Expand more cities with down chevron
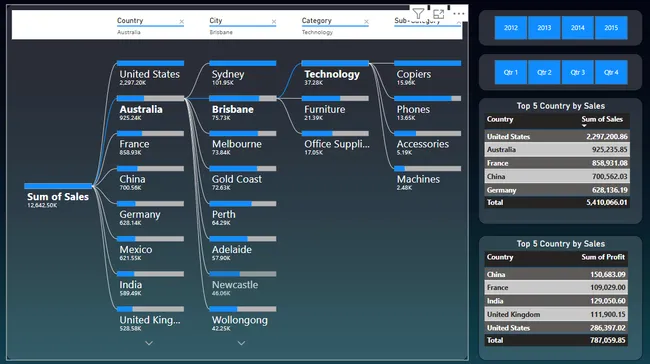 pyautogui.click(x=241, y=343)
